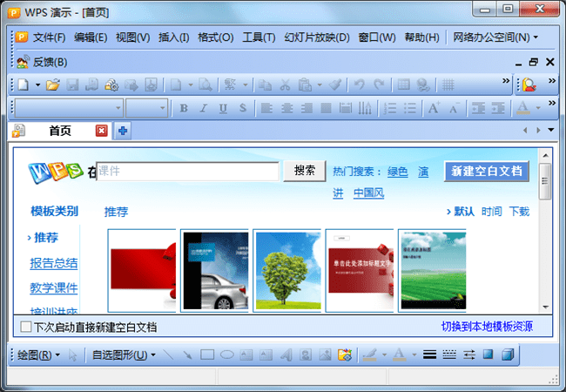This screenshot has width=566, height=392.
Task: Click the Numbered list icon
Action: (390, 108)
